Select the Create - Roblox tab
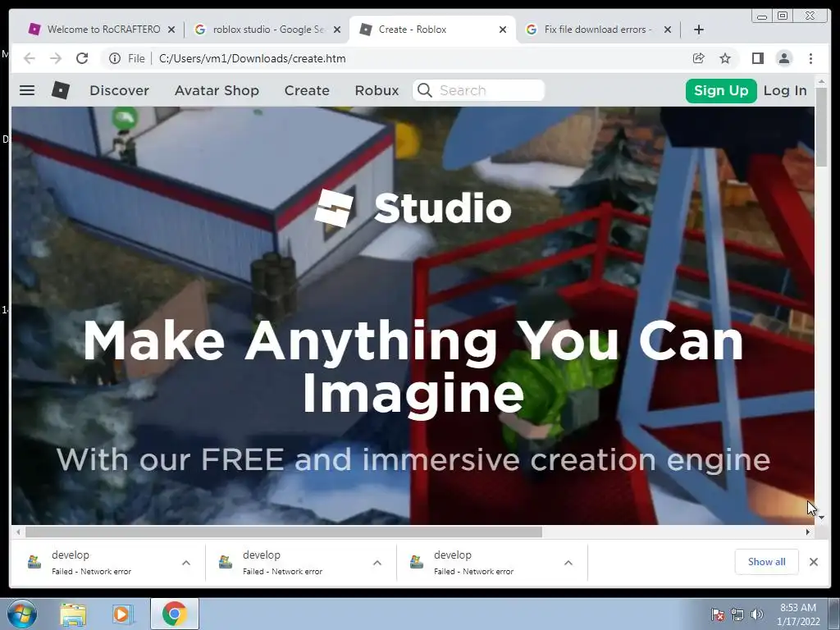This screenshot has width=840, height=630. [432, 30]
